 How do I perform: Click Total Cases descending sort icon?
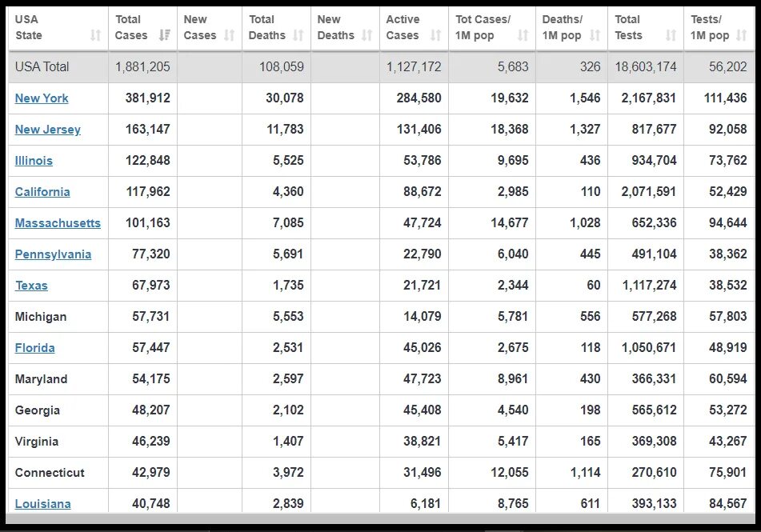pos(165,35)
